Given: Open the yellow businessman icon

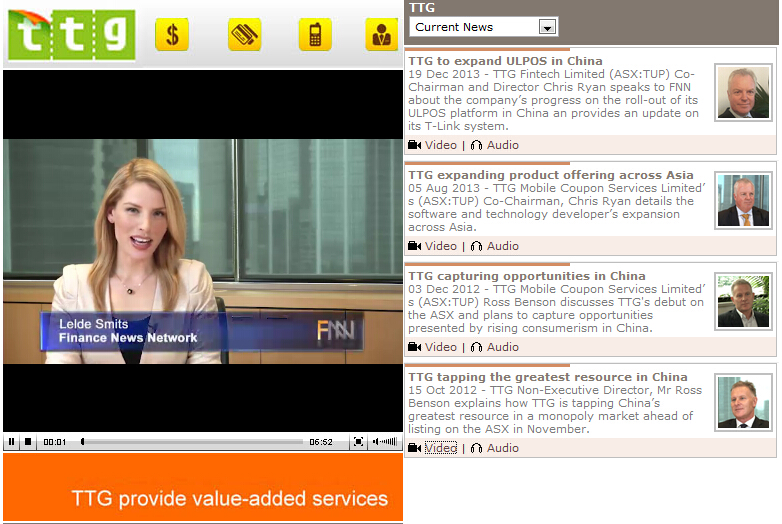Looking at the screenshot, I should tap(382, 35).
